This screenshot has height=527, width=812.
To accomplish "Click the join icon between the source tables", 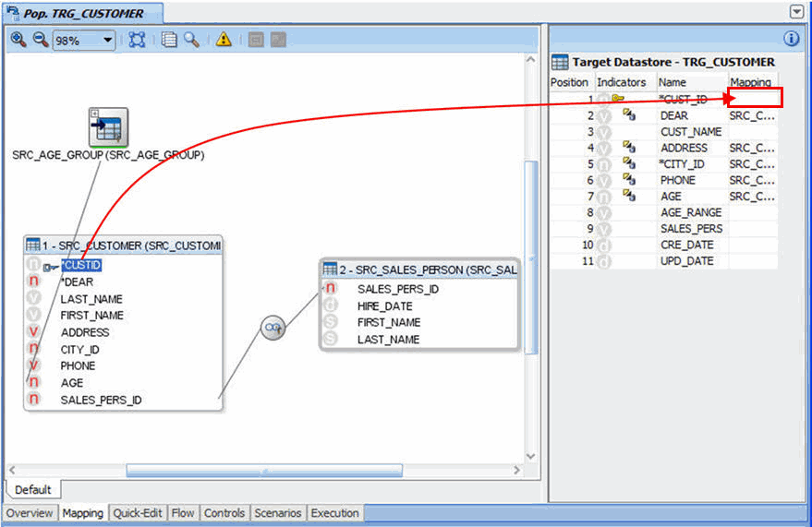I will [273, 328].
